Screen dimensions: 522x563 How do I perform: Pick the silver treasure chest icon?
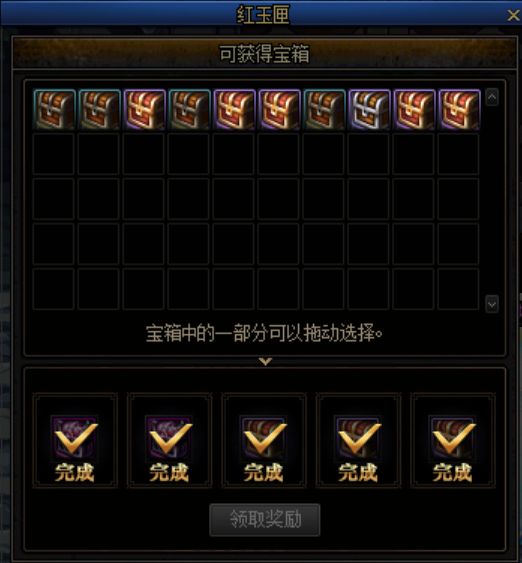pos(369,110)
